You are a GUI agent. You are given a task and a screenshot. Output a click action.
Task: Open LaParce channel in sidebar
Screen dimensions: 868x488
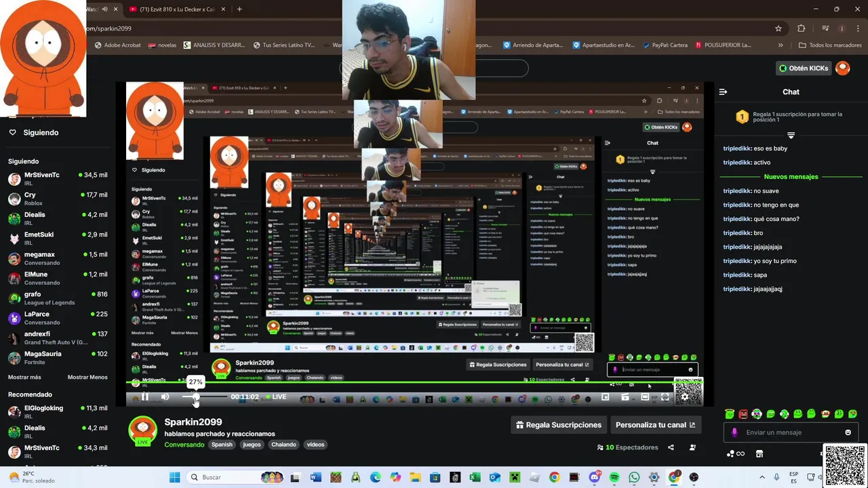[58, 318]
